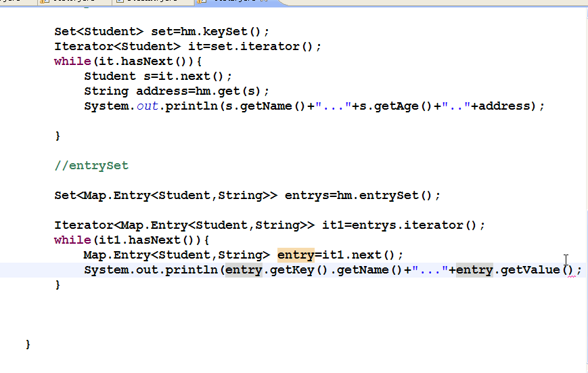Click the error-underlined parenthesis after getValue

[x=572, y=271]
